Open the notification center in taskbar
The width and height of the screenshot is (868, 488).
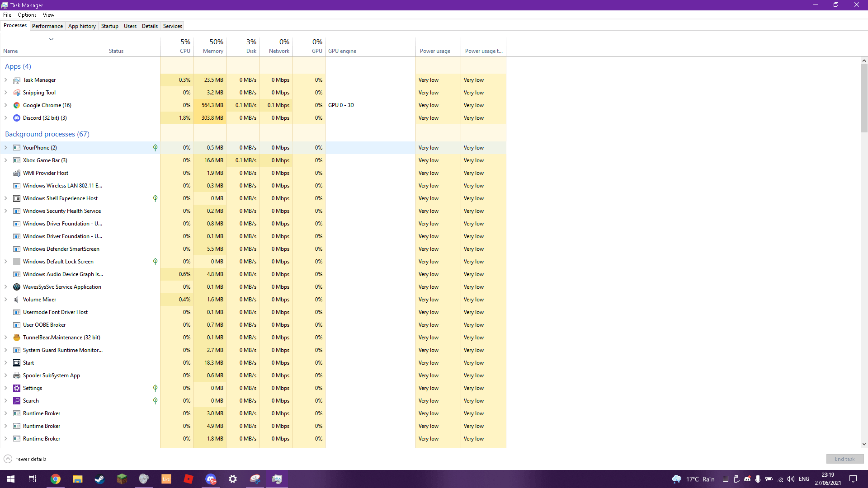[853, 479]
